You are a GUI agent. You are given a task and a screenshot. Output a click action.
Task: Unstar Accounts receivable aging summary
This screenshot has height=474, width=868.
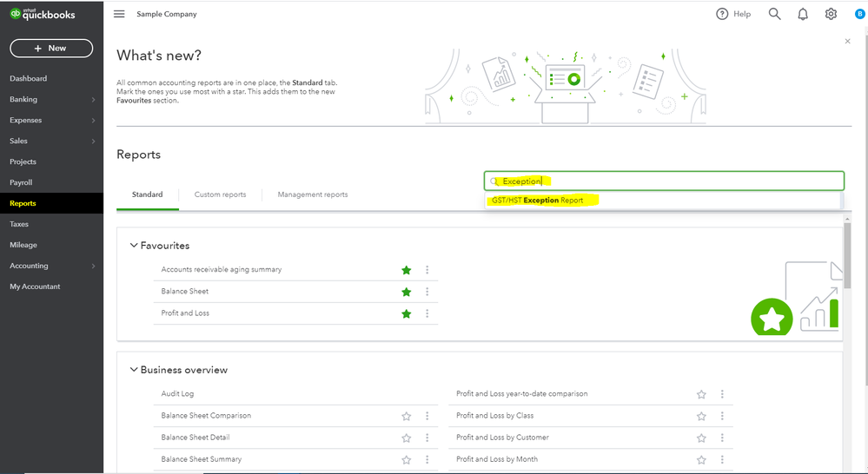406,270
